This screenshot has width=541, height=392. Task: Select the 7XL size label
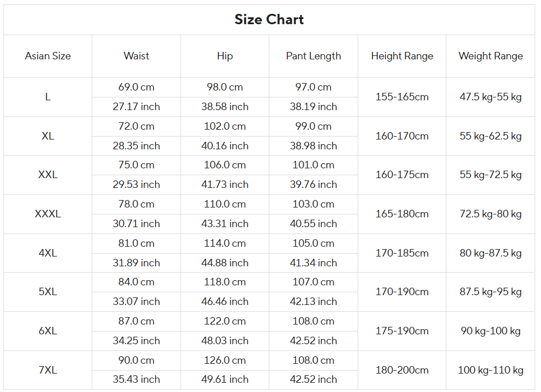48,370
